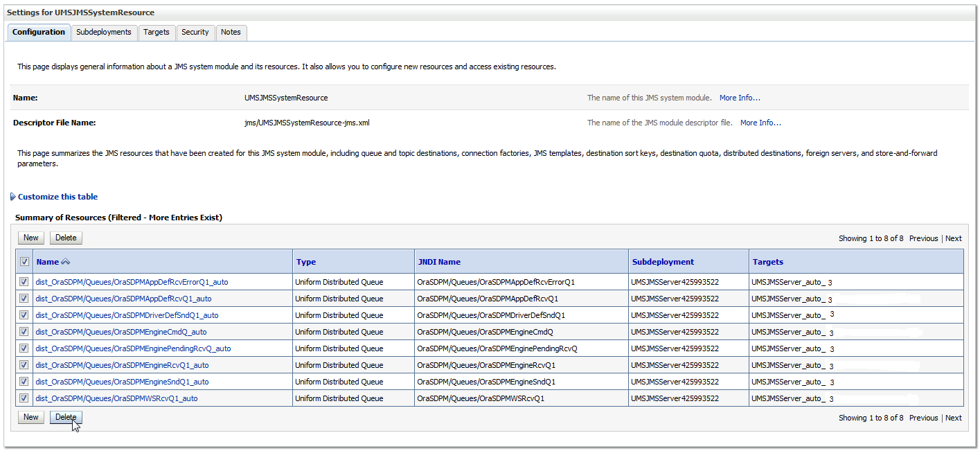
Task: Open dist_OraSDPM/Queues/OraSDPMAppDefRcvQ1_auto link
Action: point(123,299)
